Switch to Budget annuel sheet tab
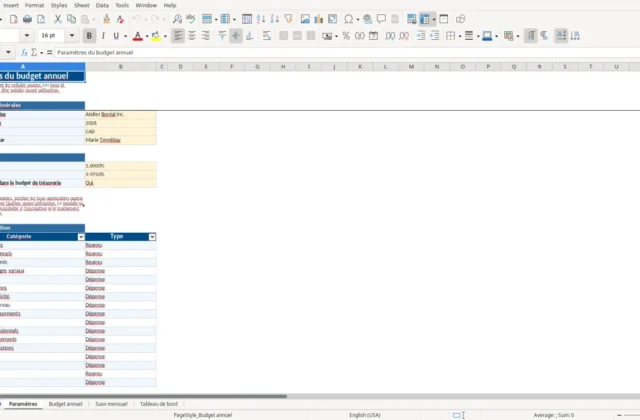The image size is (640, 420). point(65,404)
